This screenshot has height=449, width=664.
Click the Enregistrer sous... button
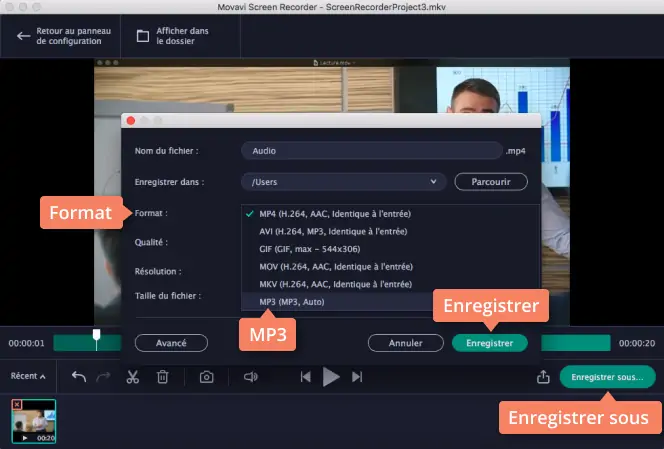click(607, 377)
